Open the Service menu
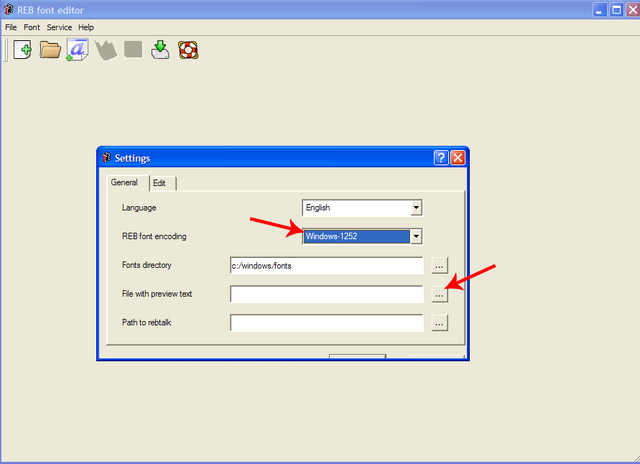This screenshot has height=464, width=640. [59, 27]
